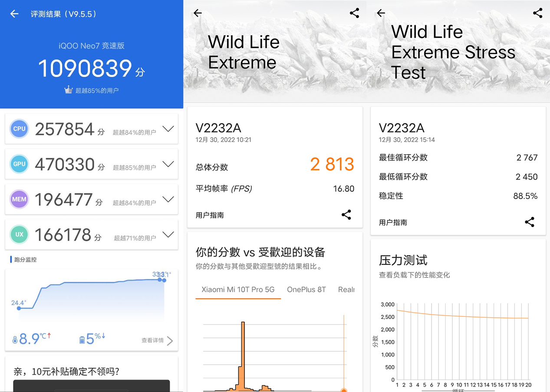Select the GPU score badge icon
This screenshot has height=392, width=550.
click(19, 164)
